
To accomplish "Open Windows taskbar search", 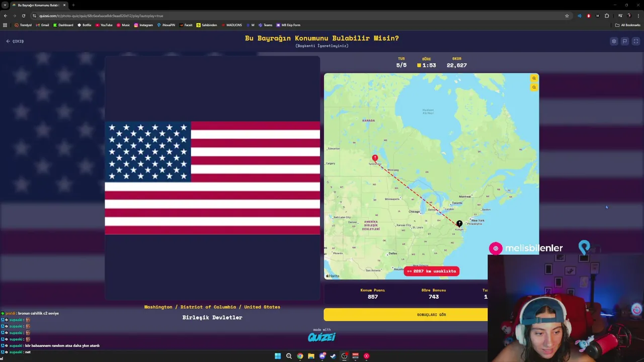I will (289, 356).
